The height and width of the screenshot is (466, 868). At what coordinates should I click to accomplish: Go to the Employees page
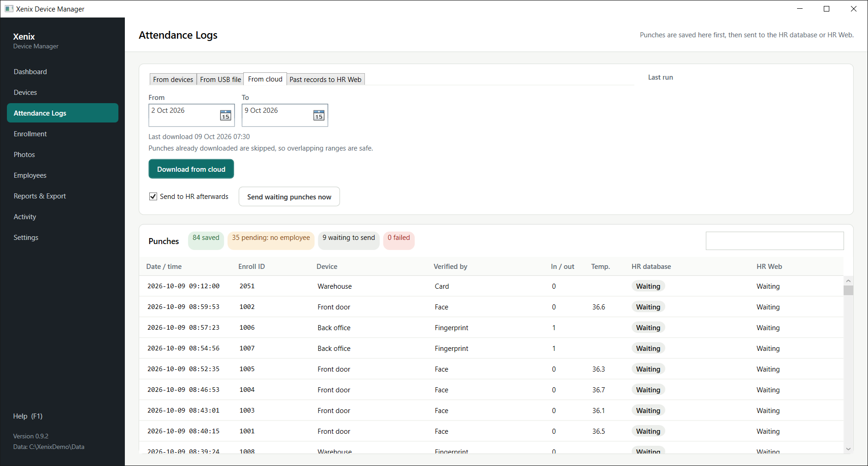click(x=63, y=175)
